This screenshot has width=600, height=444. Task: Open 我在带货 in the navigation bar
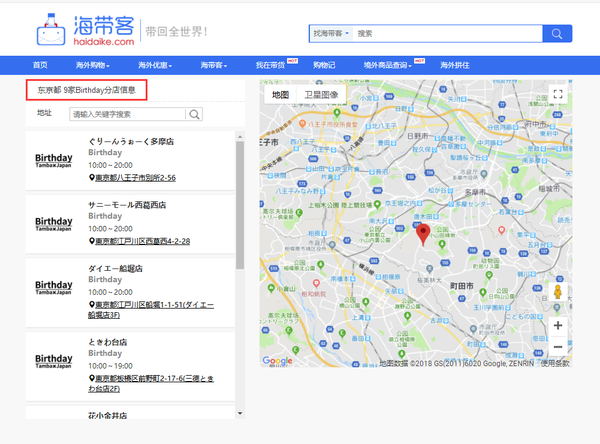(x=271, y=65)
